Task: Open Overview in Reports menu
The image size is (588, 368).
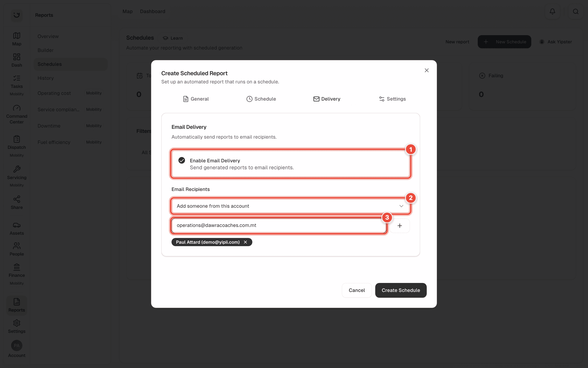Action: point(70,36)
